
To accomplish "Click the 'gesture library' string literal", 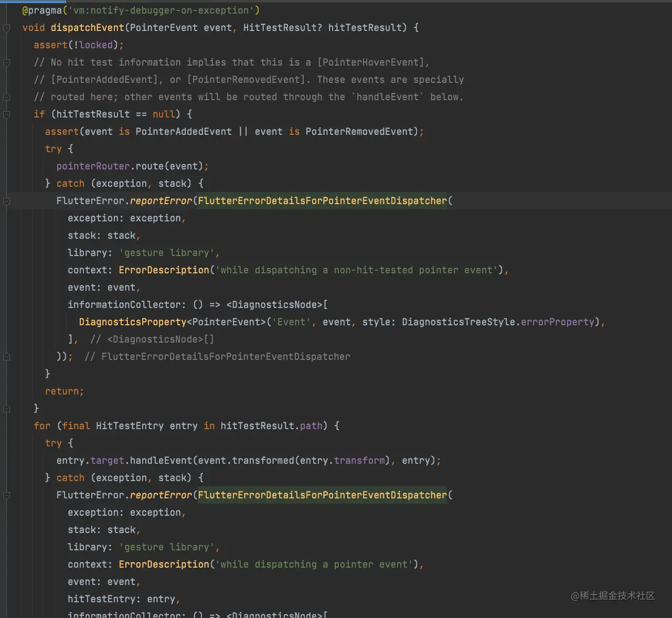I will (x=168, y=252).
